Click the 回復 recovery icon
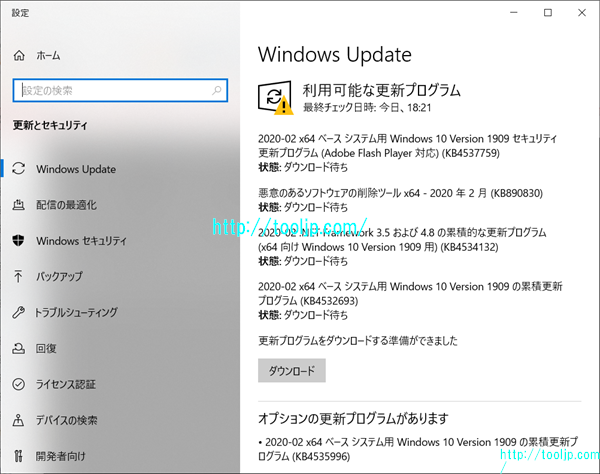The width and height of the screenshot is (600, 474). coord(18,348)
